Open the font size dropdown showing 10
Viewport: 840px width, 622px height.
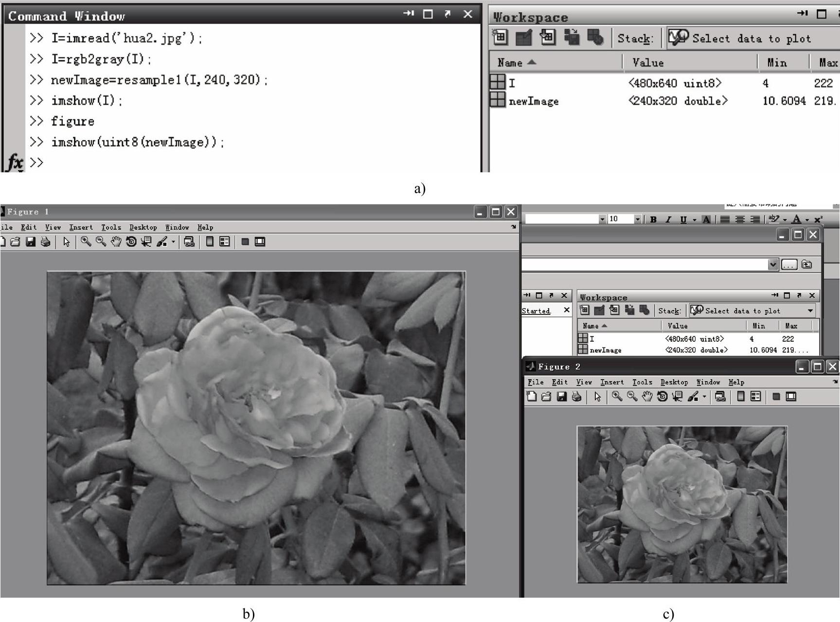638,220
